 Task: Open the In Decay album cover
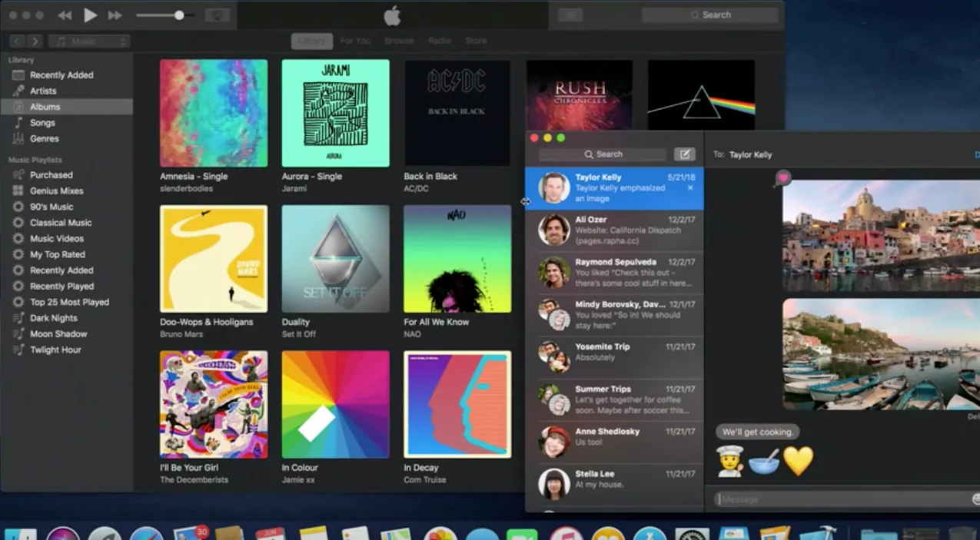(457, 405)
